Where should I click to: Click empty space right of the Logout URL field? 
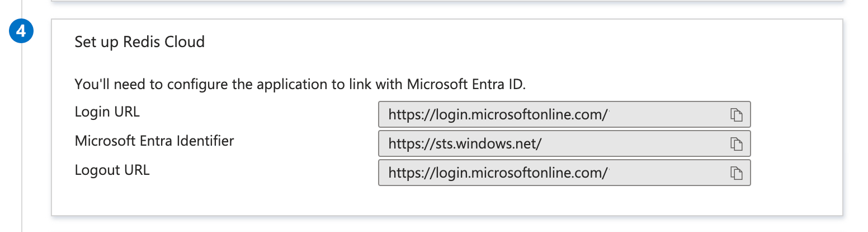pyautogui.click(x=794, y=173)
